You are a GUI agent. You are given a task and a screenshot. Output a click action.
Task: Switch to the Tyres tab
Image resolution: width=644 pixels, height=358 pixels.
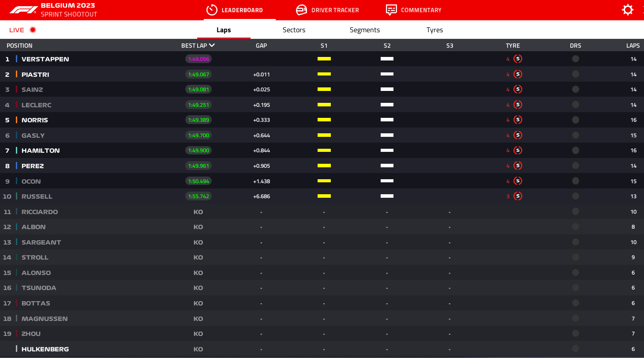tap(434, 30)
